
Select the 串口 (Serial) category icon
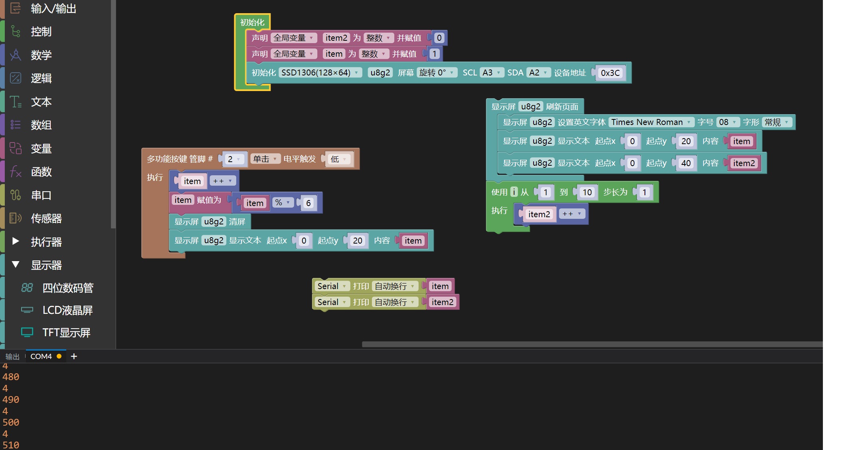15,195
